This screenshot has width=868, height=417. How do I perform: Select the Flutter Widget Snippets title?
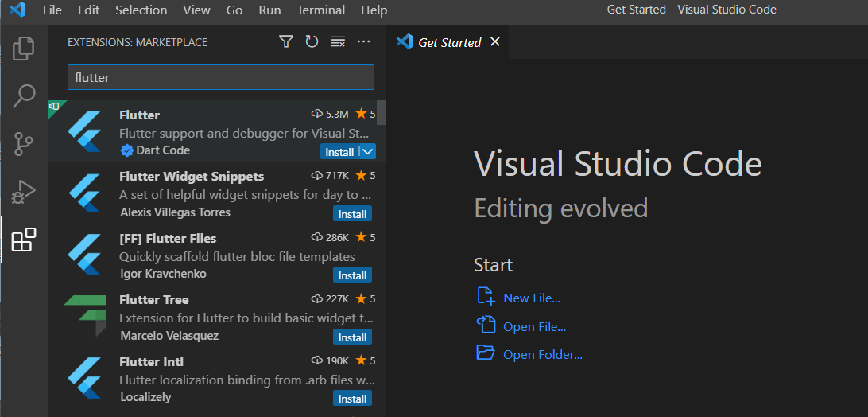pyautogui.click(x=192, y=176)
